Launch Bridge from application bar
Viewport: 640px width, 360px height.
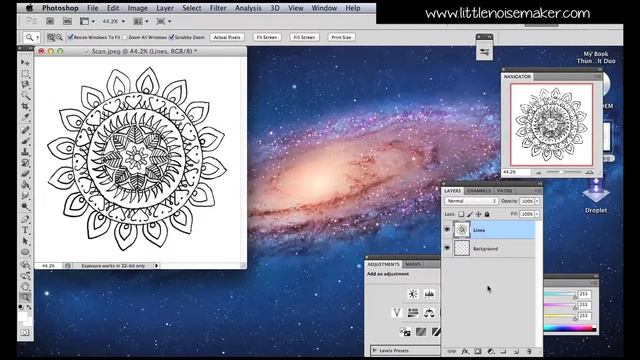click(x=50, y=21)
